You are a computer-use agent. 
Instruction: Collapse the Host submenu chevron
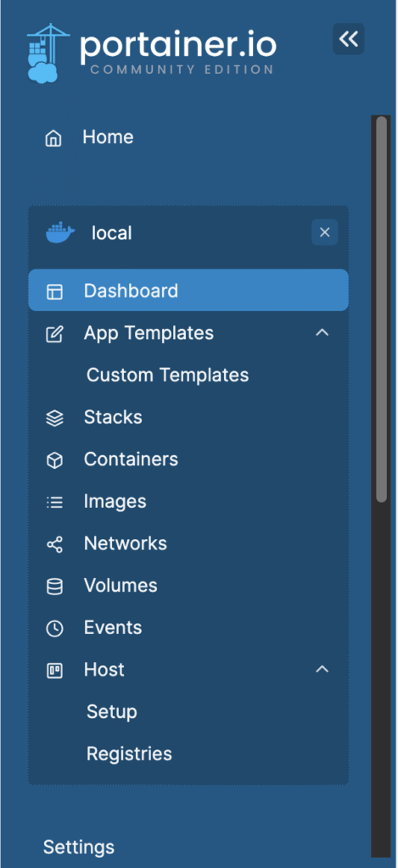pyautogui.click(x=322, y=670)
